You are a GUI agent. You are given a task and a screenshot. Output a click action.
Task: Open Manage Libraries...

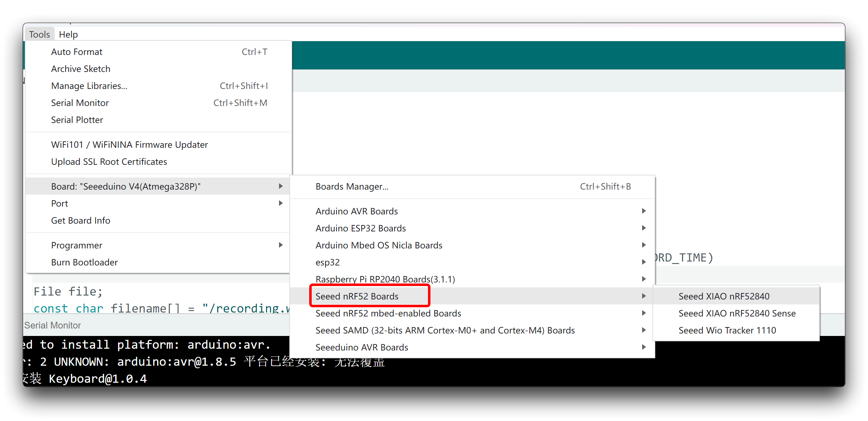tap(158, 86)
